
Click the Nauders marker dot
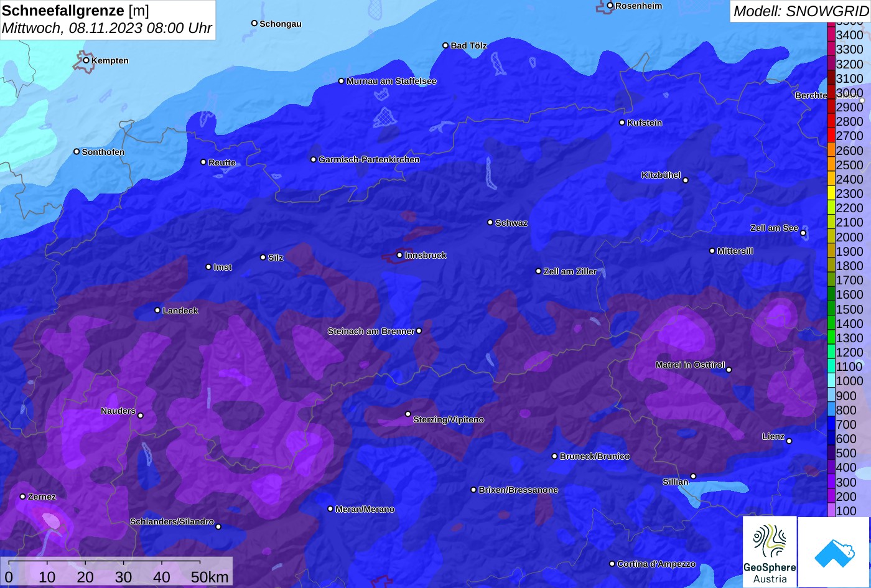pos(140,416)
